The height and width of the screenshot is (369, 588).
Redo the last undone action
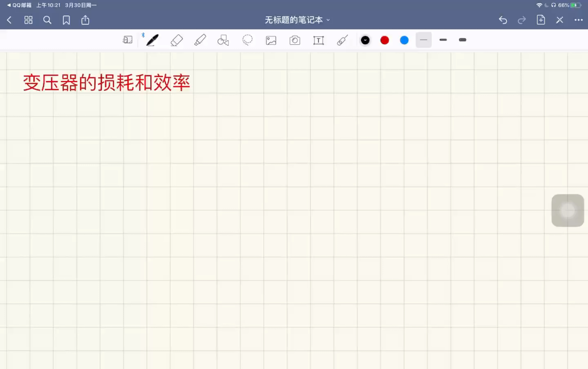pyautogui.click(x=522, y=20)
